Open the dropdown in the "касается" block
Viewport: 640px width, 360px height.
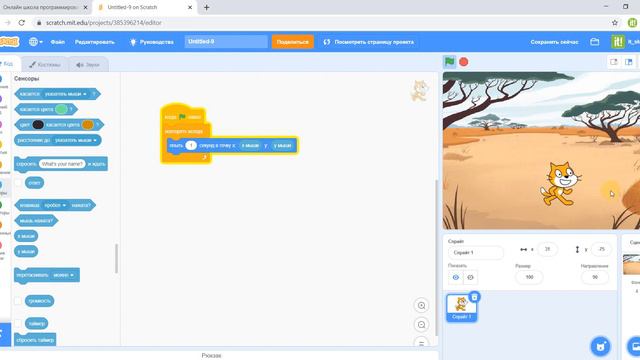[65, 94]
